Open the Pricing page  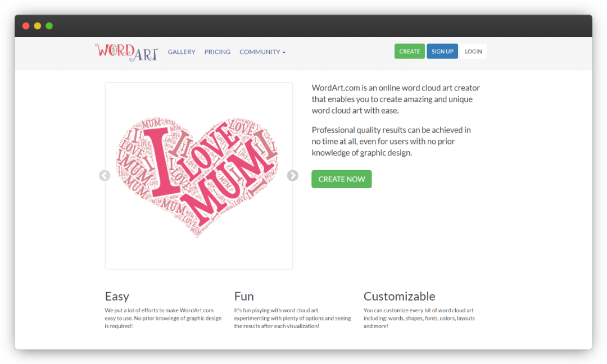(217, 52)
